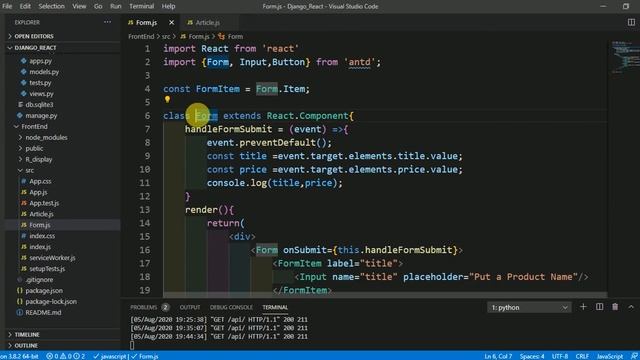Click UTF-8 encoding in status bar
This screenshot has width=640, height=360.
[560, 356]
